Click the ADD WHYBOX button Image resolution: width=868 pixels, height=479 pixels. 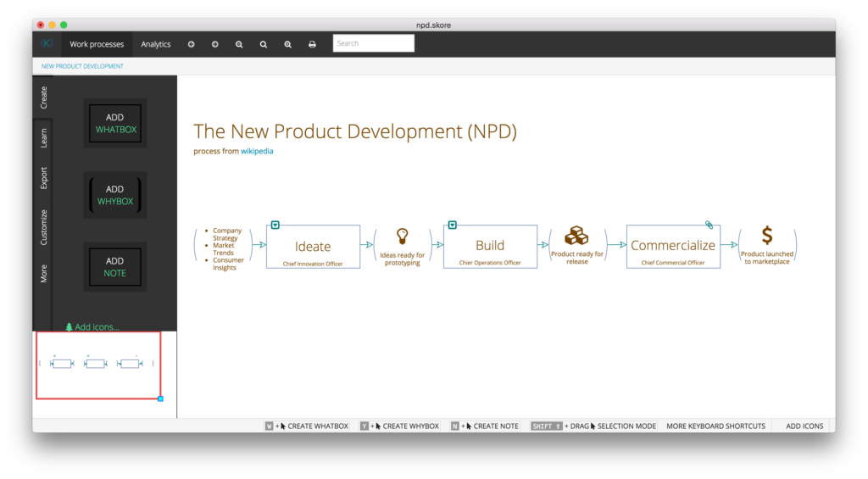115,195
